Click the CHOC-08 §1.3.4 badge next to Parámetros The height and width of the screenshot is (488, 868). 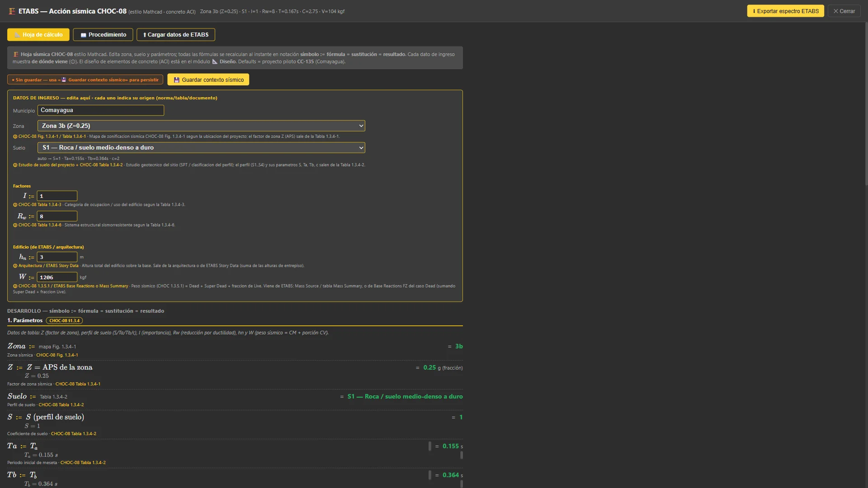coord(64,321)
